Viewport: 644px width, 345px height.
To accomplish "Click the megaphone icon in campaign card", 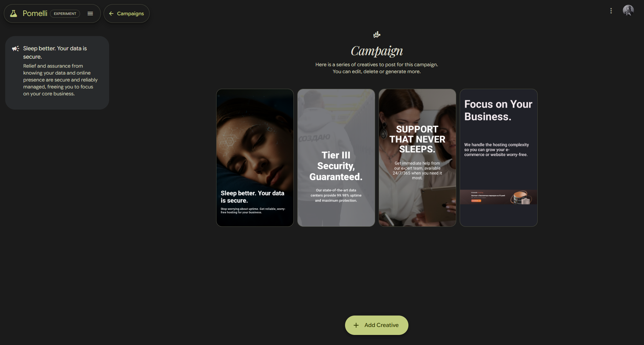I will click(16, 49).
